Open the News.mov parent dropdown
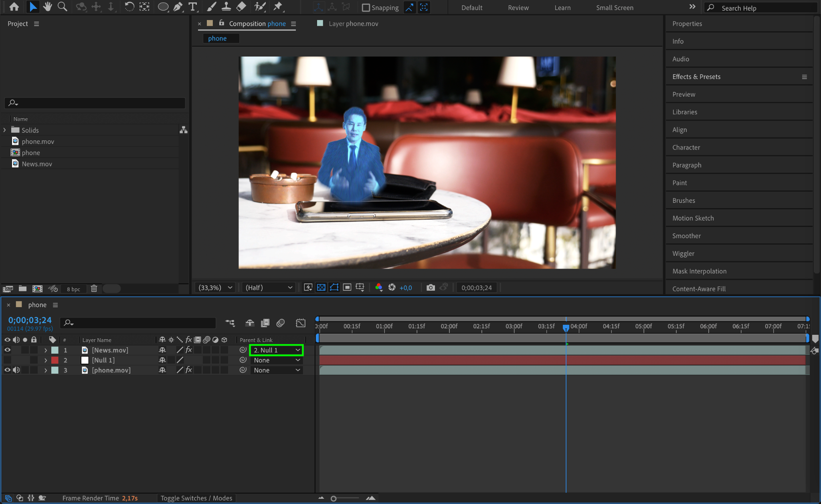Image resolution: width=821 pixels, height=504 pixels. pyautogui.click(x=276, y=350)
